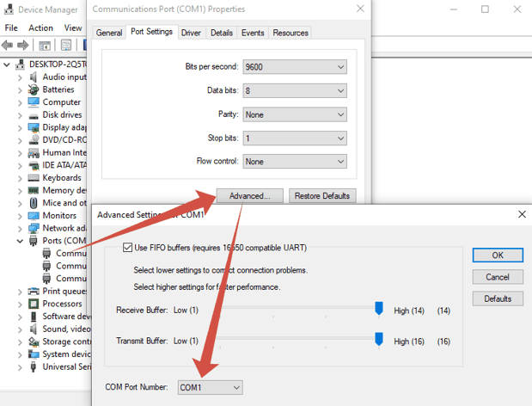Screen dimensions: 532x406
Task: Select the Ports (COM) plug icon
Action: [x=34, y=241]
